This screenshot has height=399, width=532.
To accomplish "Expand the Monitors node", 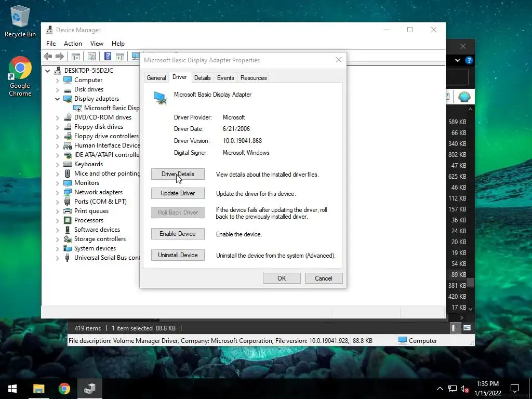I will pos(57,183).
